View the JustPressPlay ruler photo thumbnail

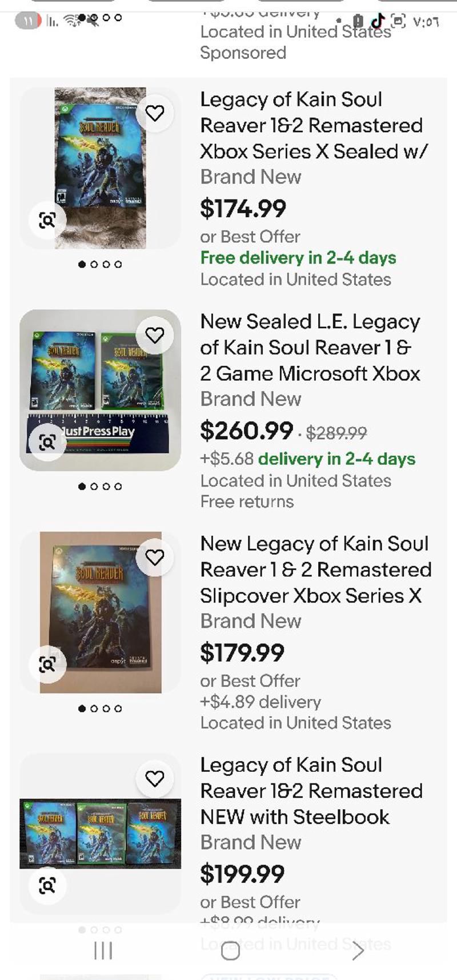tap(101, 390)
